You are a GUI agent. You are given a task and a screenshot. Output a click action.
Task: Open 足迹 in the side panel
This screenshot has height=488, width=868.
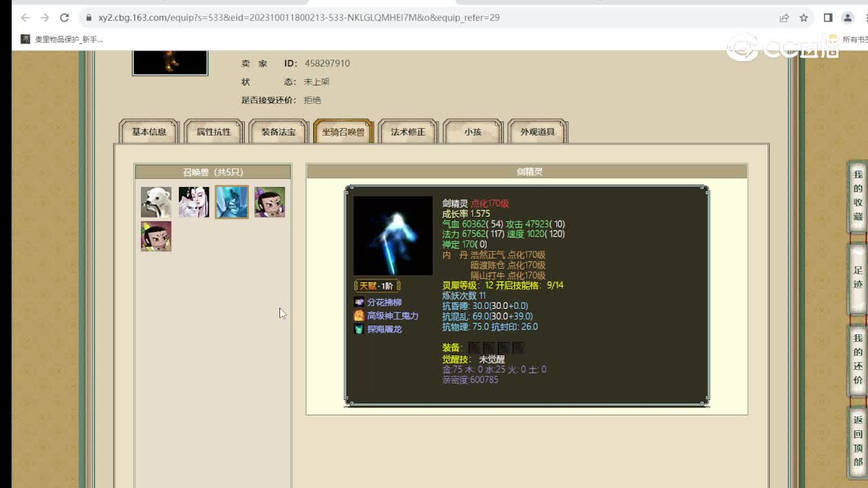858,277
